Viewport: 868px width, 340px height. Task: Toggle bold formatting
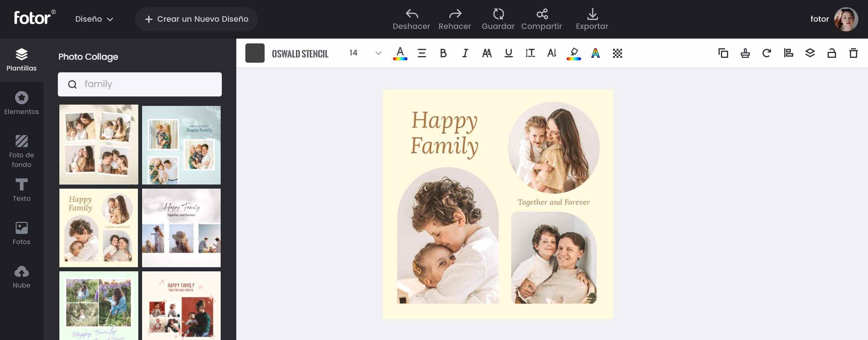coord(443,53)
